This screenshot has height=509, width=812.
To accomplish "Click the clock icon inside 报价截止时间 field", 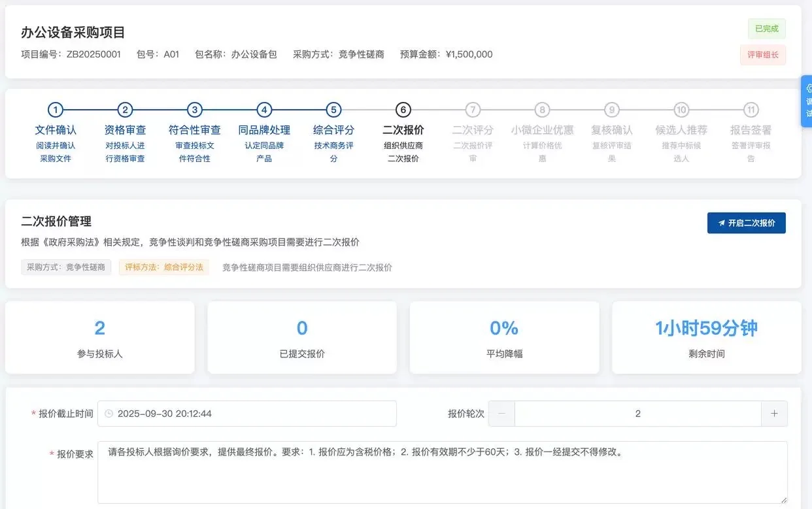I will 109,413.
